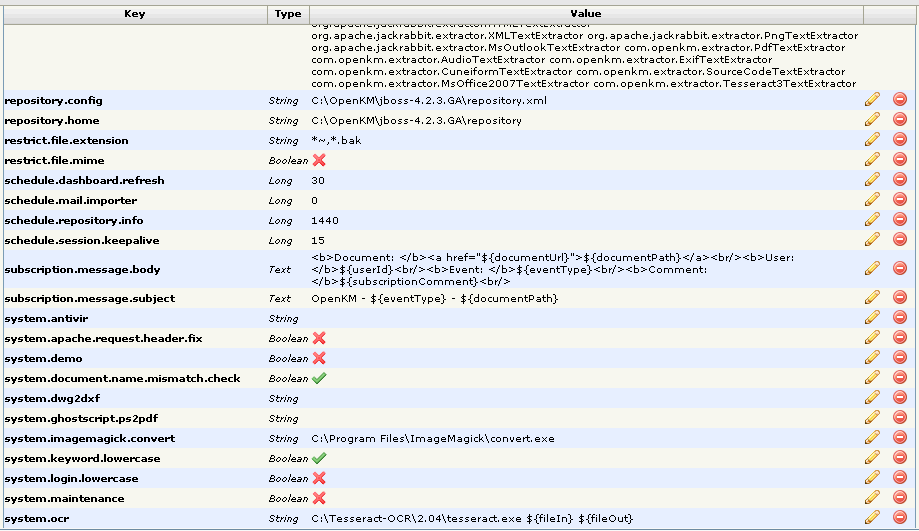
Task: Click the red cross value for restrict.file.mime
Action: click(x=319, y=160)
